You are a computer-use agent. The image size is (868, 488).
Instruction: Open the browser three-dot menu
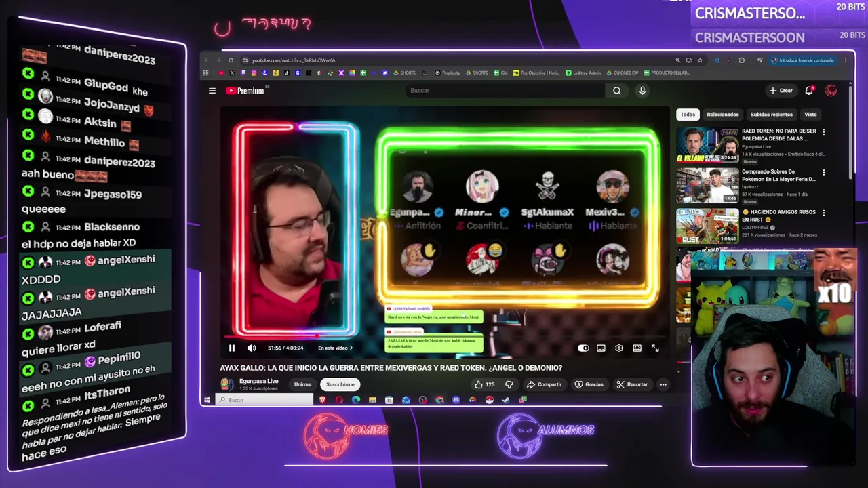pyautogui.click(x=846, y=60)
